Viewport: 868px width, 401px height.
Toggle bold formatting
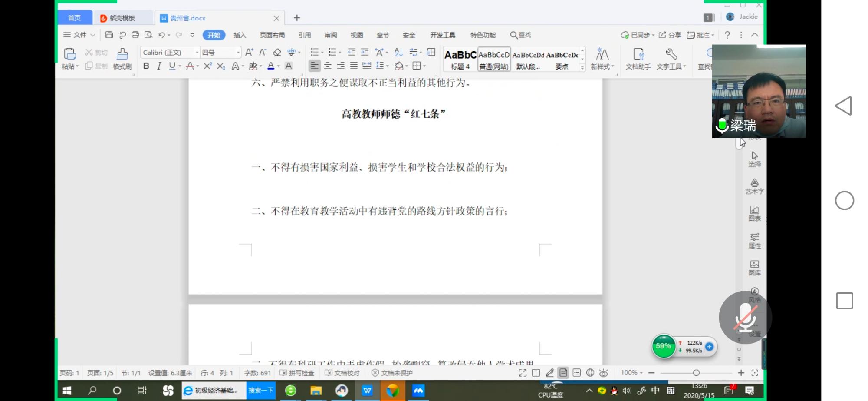coord(146,66)
